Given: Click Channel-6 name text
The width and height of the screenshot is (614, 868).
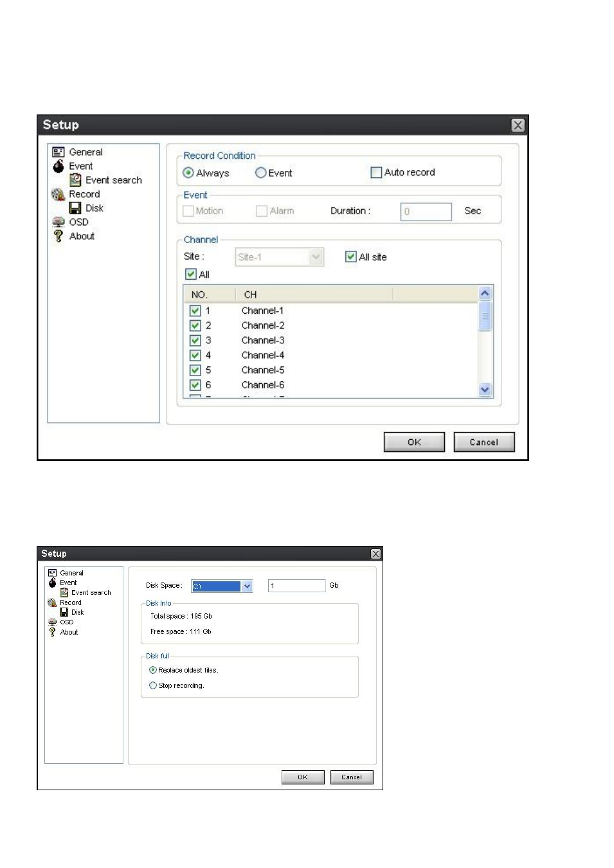Looking at the screenshot, I should pos(263,384).
